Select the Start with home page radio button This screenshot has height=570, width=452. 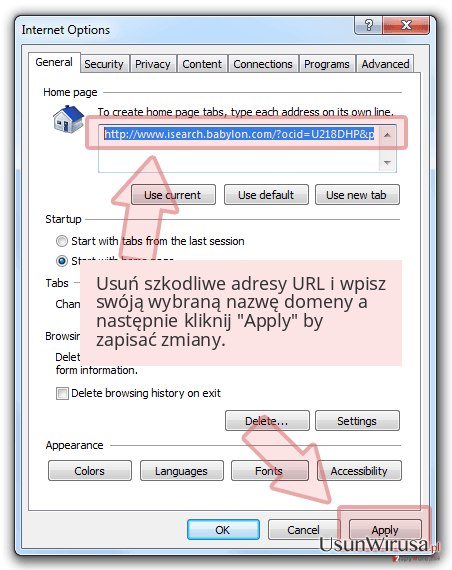61,261
